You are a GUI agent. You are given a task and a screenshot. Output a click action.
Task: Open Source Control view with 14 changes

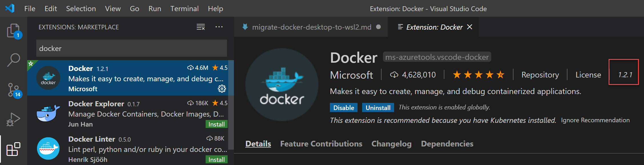coord(13,90)
